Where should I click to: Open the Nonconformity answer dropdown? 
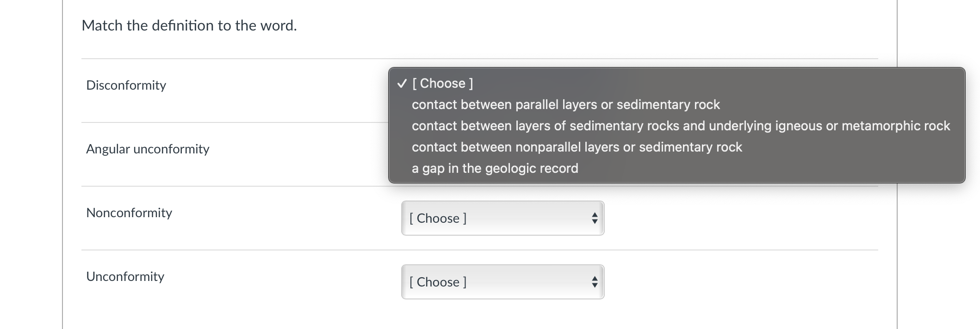pos(502,218)
